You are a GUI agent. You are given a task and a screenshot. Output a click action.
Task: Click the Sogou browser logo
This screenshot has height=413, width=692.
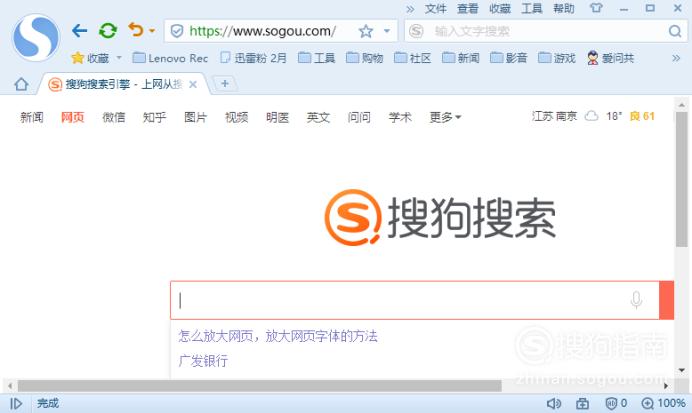[36, 38]
